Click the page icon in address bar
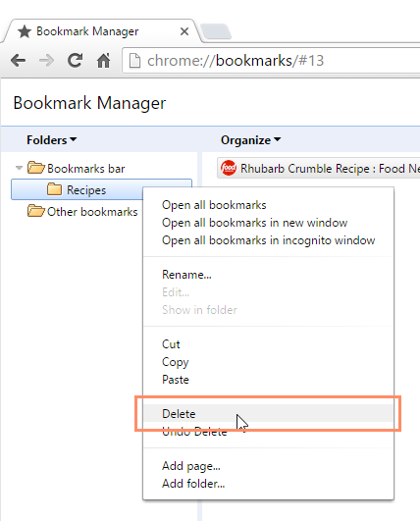 134,61
